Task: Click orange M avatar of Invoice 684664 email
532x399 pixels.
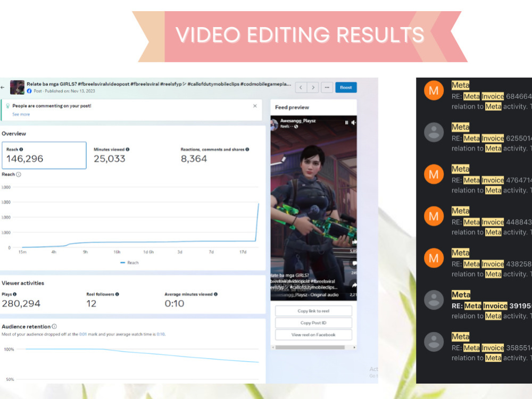Action: [434, 90]
